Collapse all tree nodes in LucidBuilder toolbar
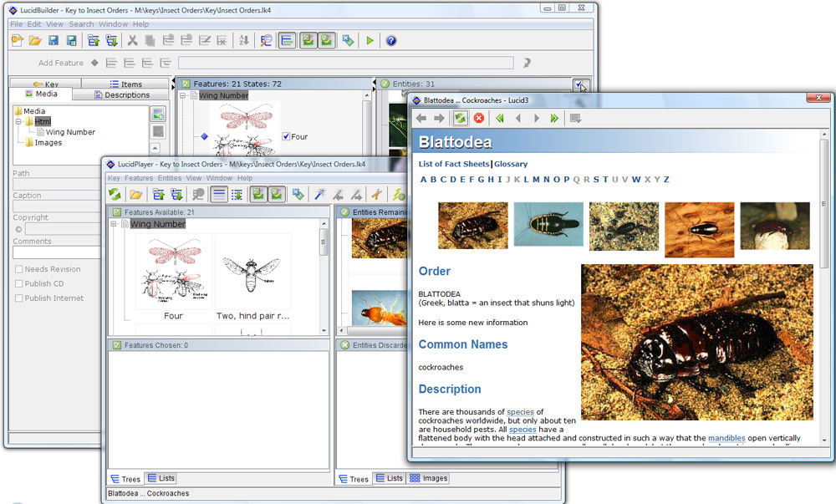The width and height of the screenshot is (836, 504). 94,40
